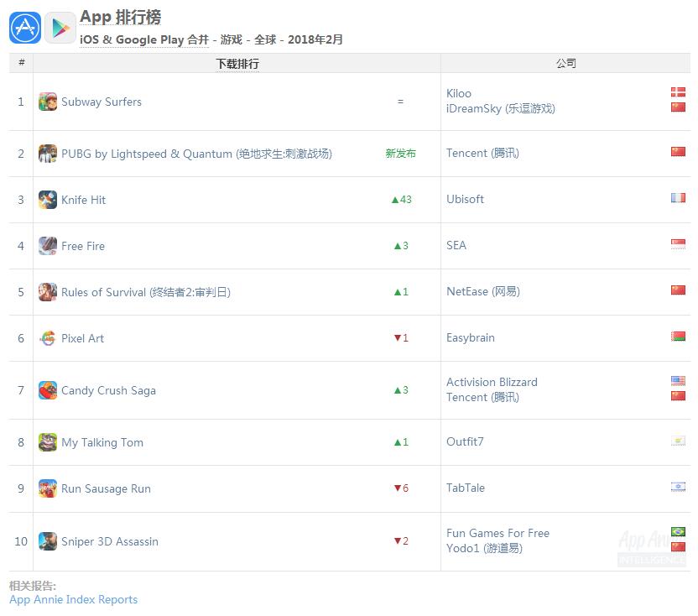Screen dimensions: 698x616
Task: Open the Outfit7 company link
Action: point(465,441)
